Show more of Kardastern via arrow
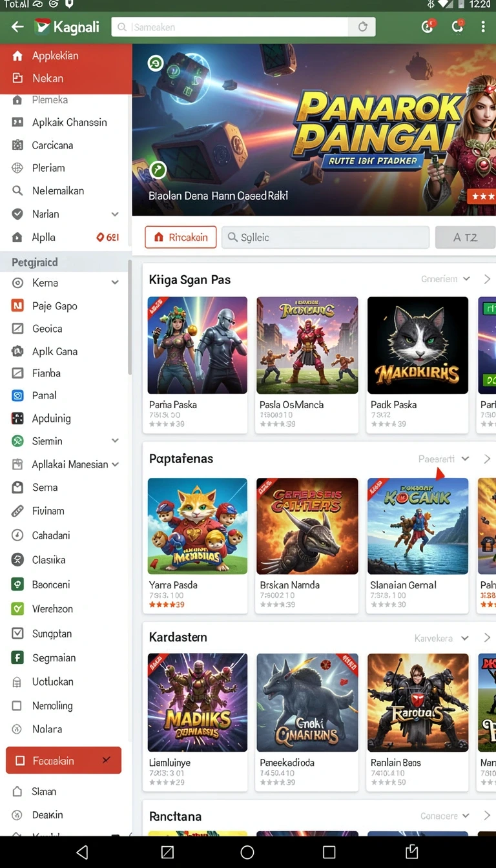The height and width of the screenshot is (868, 496). 487,638
